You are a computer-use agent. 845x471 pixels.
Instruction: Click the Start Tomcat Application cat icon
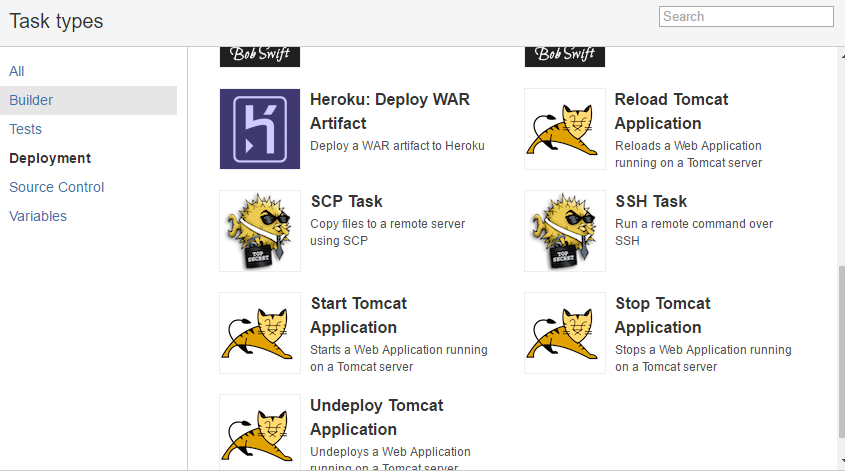(x=260, y=333)
